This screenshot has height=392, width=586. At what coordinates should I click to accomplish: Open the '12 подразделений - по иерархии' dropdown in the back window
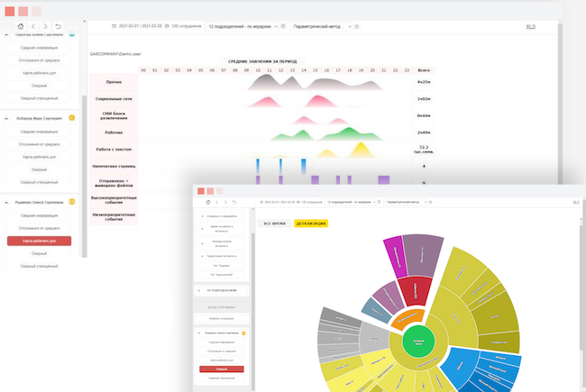243,26
